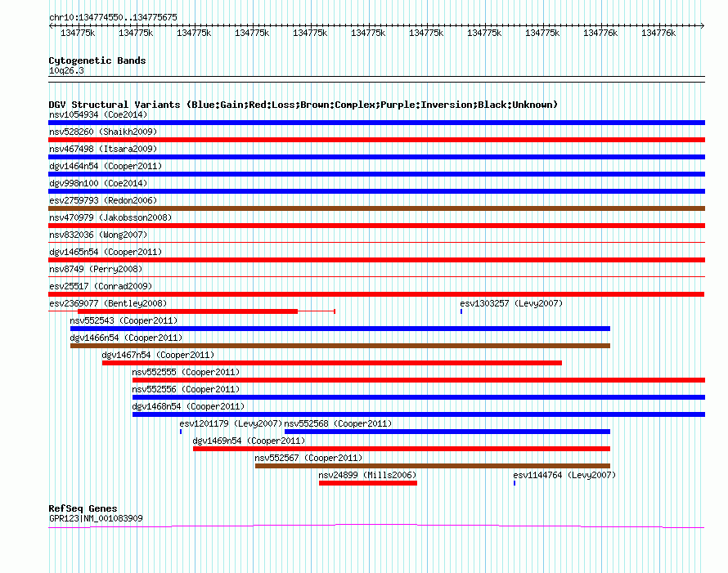The image size is (728, 573).
Task: Click nsv467498 (Itsara2009) label
Action: pyautogui.click(x=103, y=149)
